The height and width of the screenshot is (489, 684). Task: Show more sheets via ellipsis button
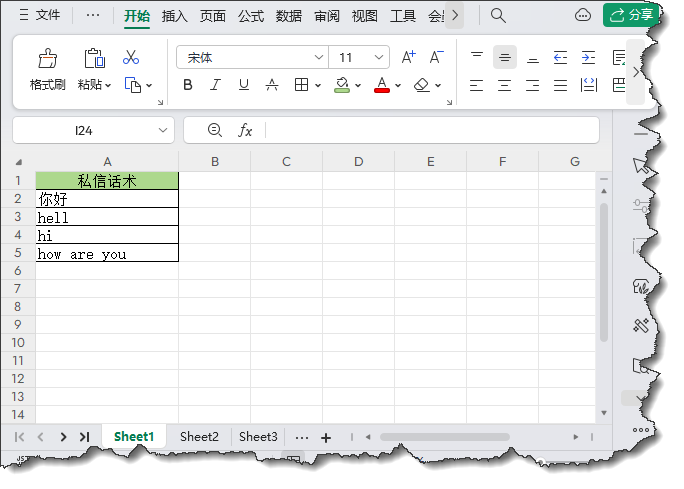click(x=302, y=438)
